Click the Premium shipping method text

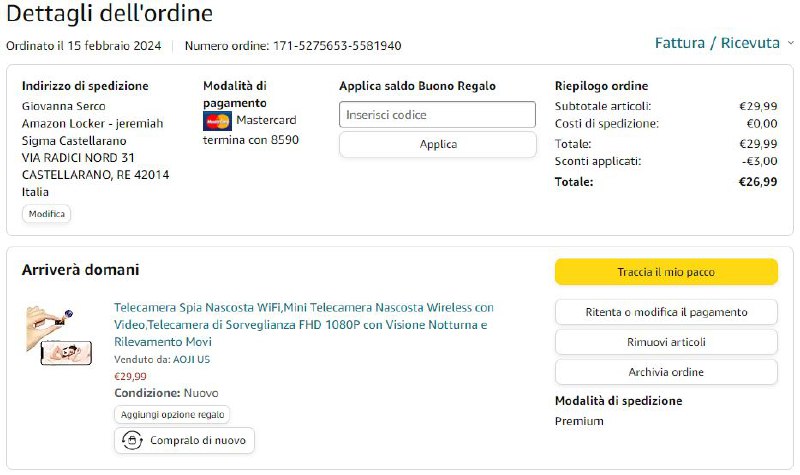coord(579,421)
